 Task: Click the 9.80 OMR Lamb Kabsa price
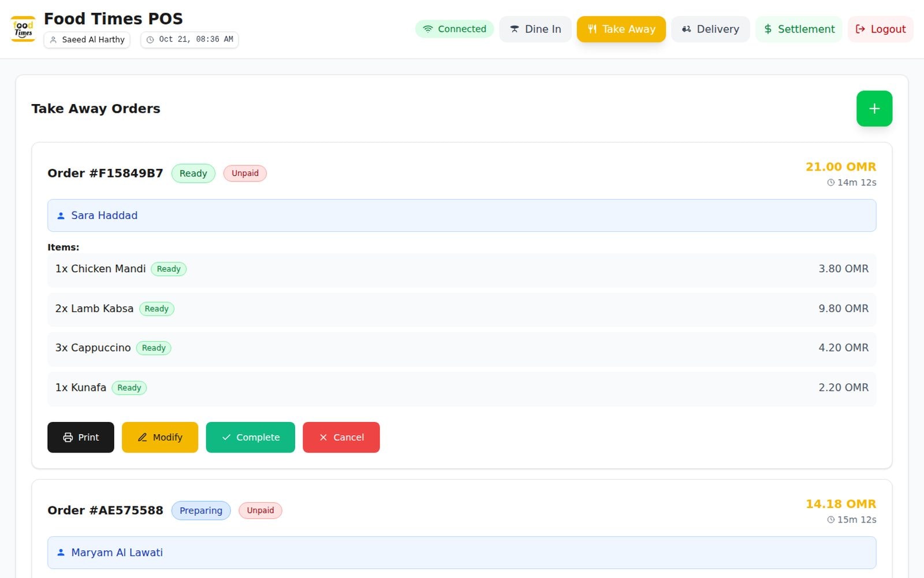pos(843,309)
